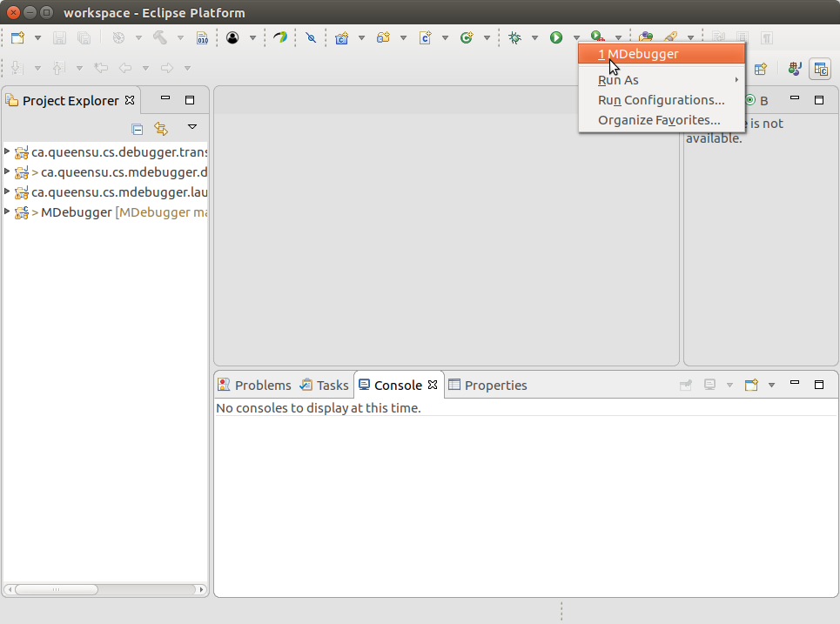Click the Open Perspective icon
840x624 pixels.
pos(761,69)
